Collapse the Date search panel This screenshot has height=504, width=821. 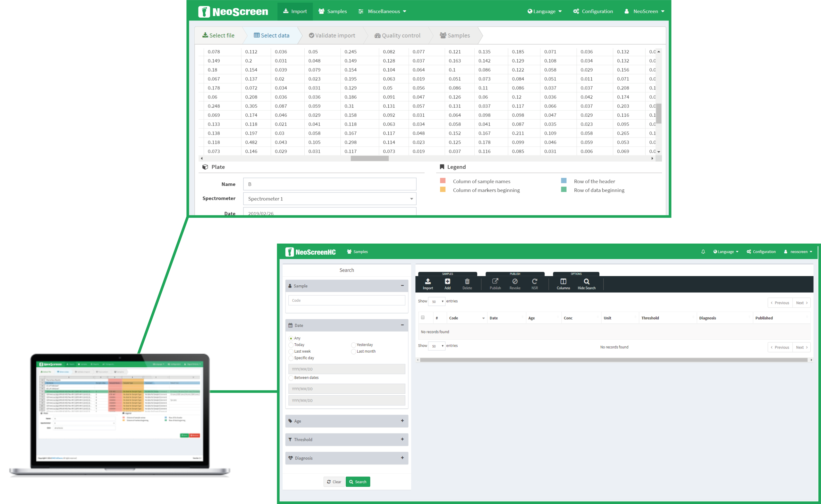(402, 325)
